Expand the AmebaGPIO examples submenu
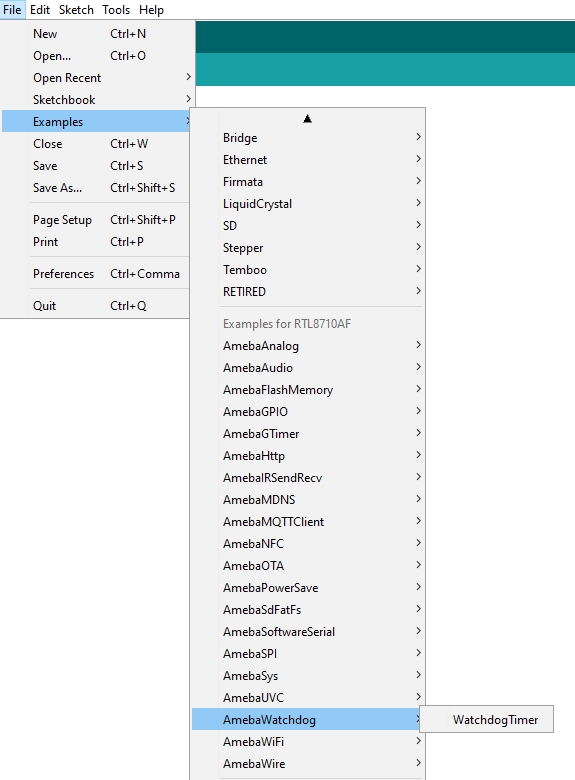 [x=307, y=411]
